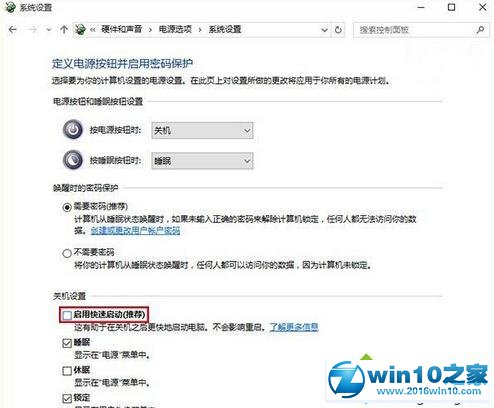Screen dimensions: 494x408
Task: Click the refresh icon in address bar
Action: [338, 30]
